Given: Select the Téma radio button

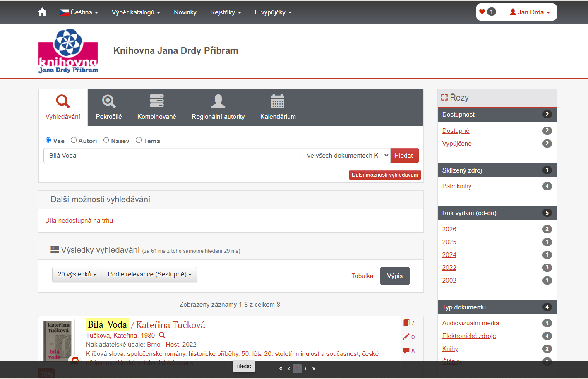Looking at the screenshot, I should pos(139,140).
